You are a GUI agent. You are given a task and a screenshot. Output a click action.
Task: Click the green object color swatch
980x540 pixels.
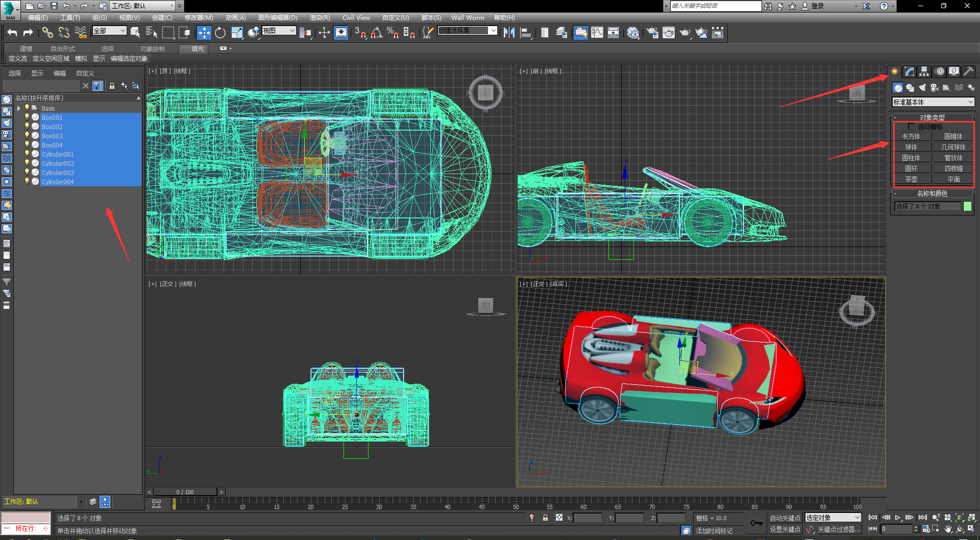click(967, 206)
